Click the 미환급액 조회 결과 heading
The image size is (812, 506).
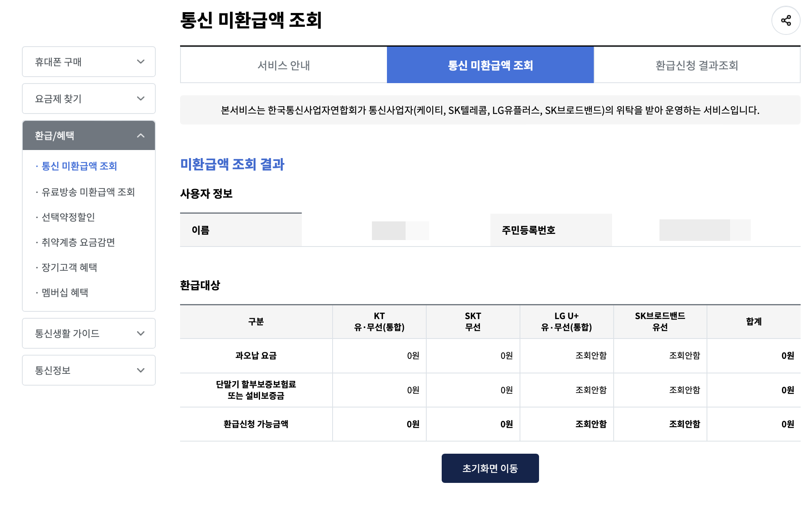232,165
